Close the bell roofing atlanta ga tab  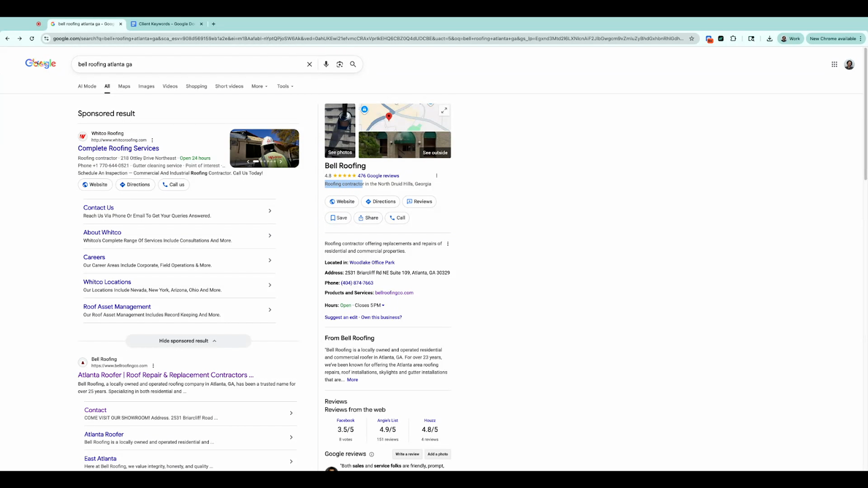[120, 24]
